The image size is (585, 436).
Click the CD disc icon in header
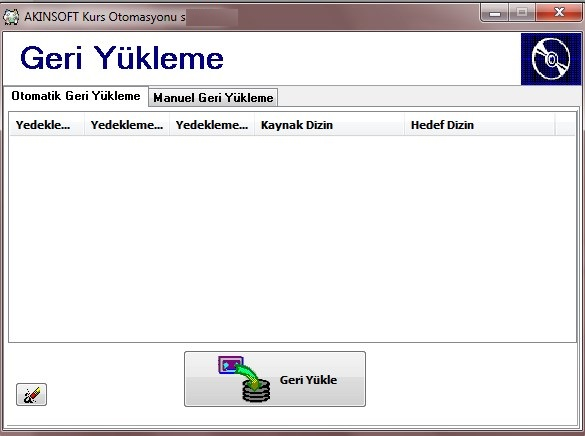[x=551, y=59]
